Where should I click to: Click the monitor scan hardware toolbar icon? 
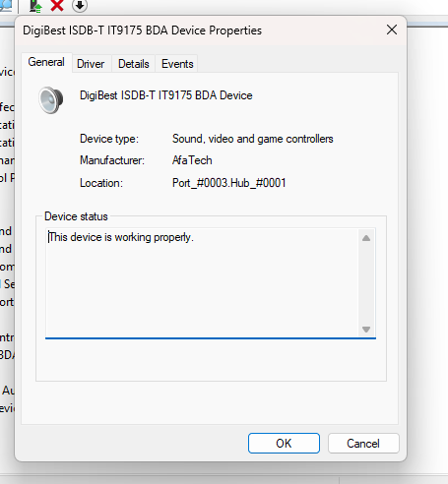coord(6,6)
